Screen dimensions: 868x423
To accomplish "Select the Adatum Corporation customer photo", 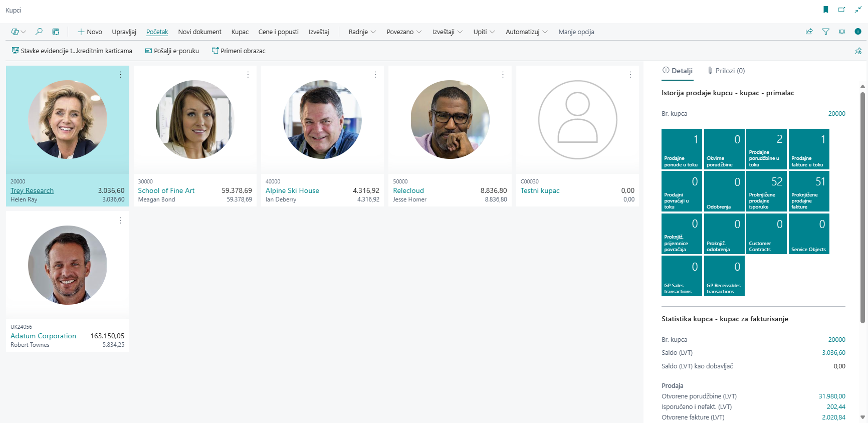I will pyautogui.click(x=68, y=265).
